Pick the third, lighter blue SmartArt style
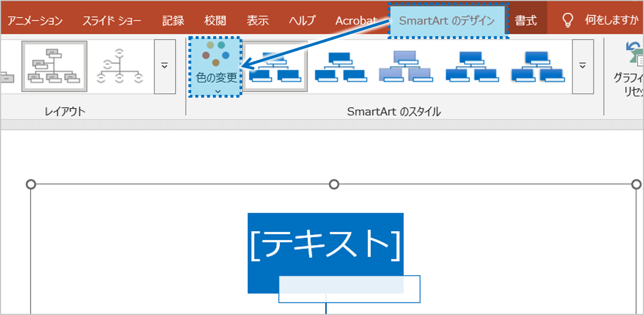This screenshot has height=315, width=644. coord(404,66)
